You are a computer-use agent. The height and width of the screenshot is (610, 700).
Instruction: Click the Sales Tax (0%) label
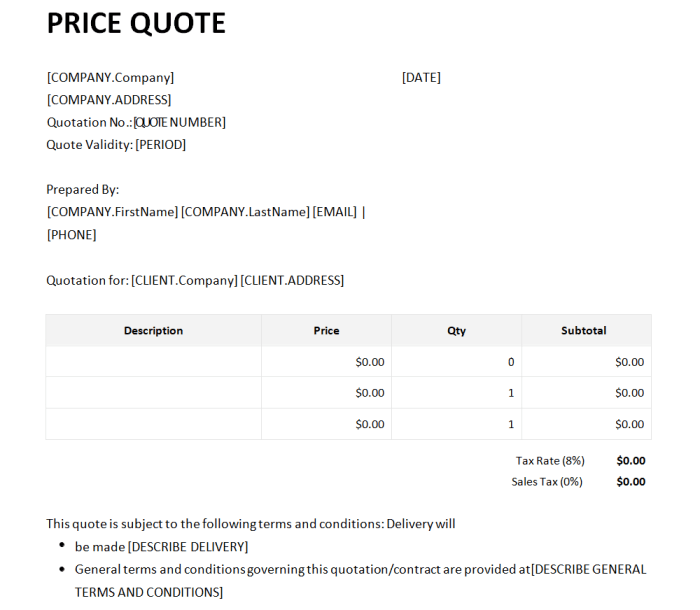click(547, 482)
